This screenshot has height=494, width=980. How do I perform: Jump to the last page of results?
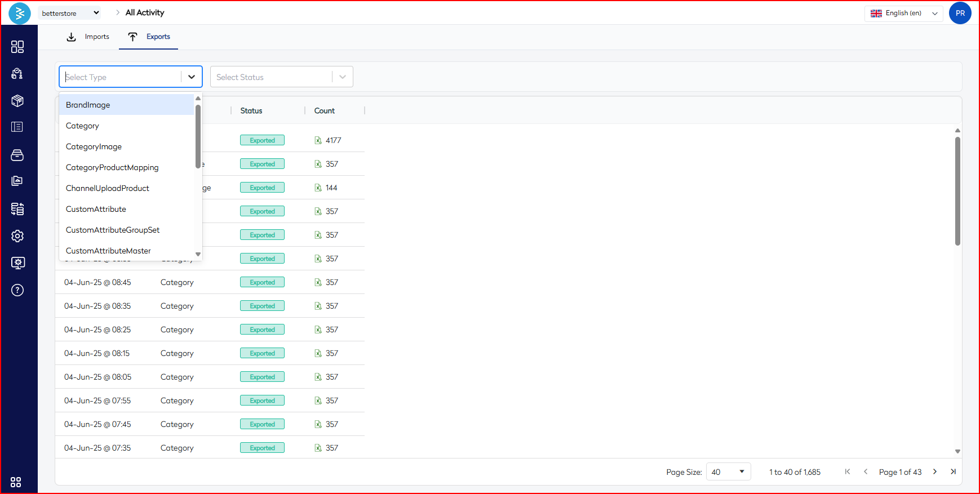(953, 471)
